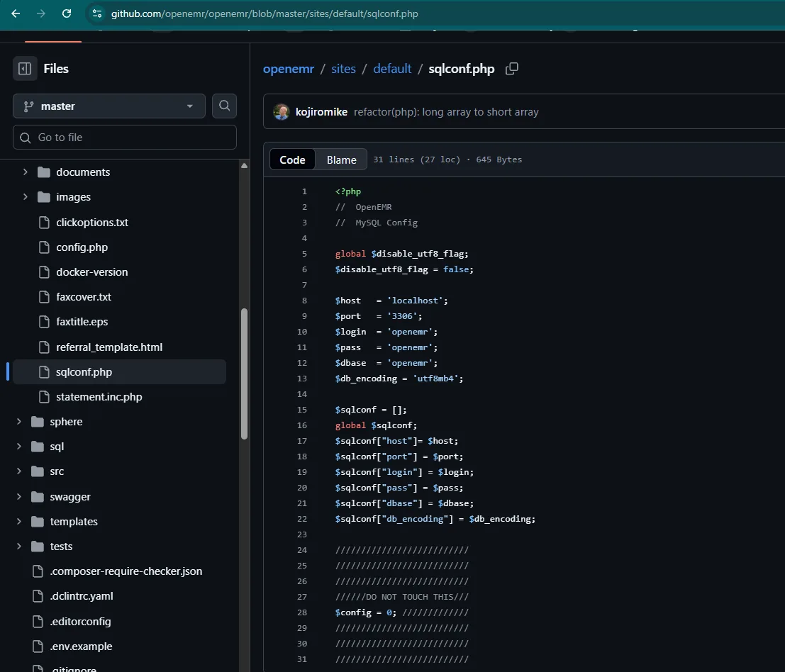Click scrollbar up arrow in file tree
The image size is (785, 672).
coord(245,166)
